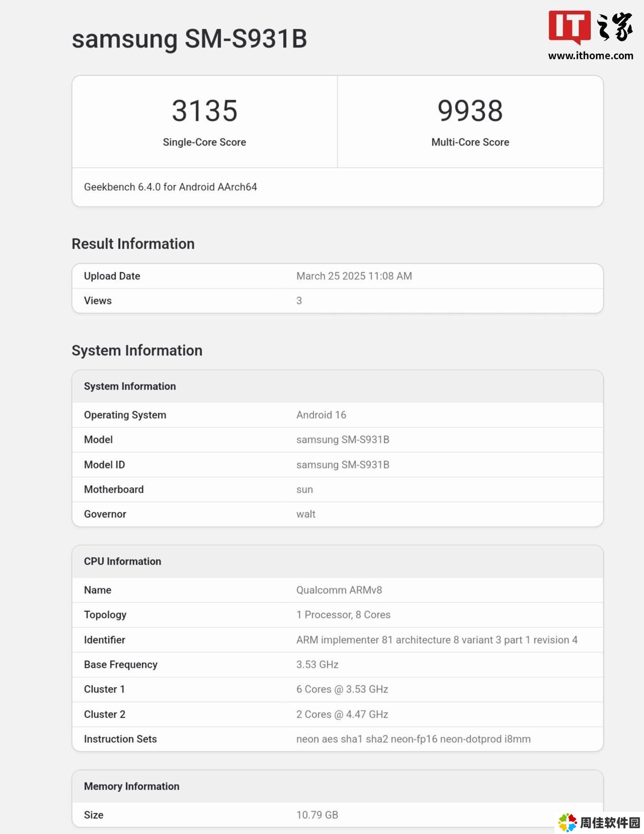Select the 6 Cores @ 3.53 GHz value
644x834 pixels.
point(342,689)
